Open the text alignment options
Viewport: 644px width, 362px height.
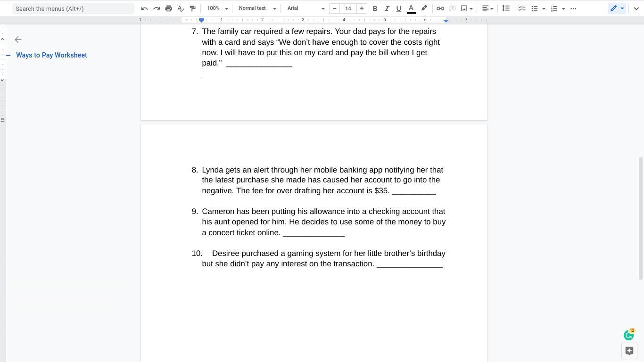click(x=487, y=8)
